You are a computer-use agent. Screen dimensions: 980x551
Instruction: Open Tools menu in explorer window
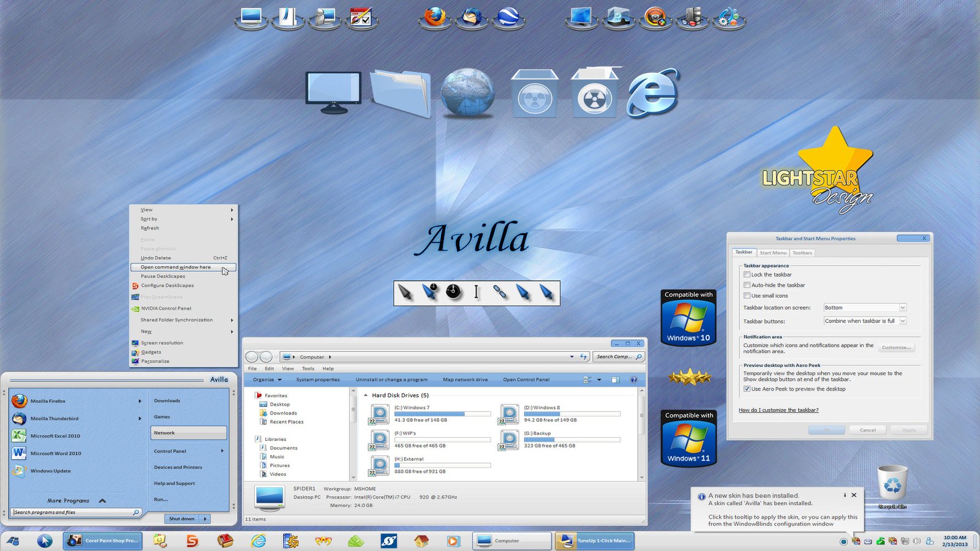(308, 369)
